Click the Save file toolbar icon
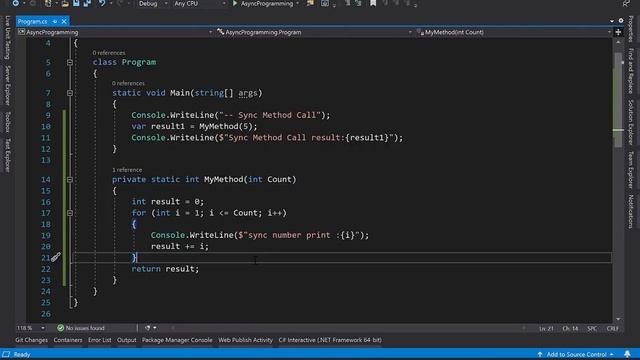Viewport: 640px width, 360px height. tap(76, 3)
